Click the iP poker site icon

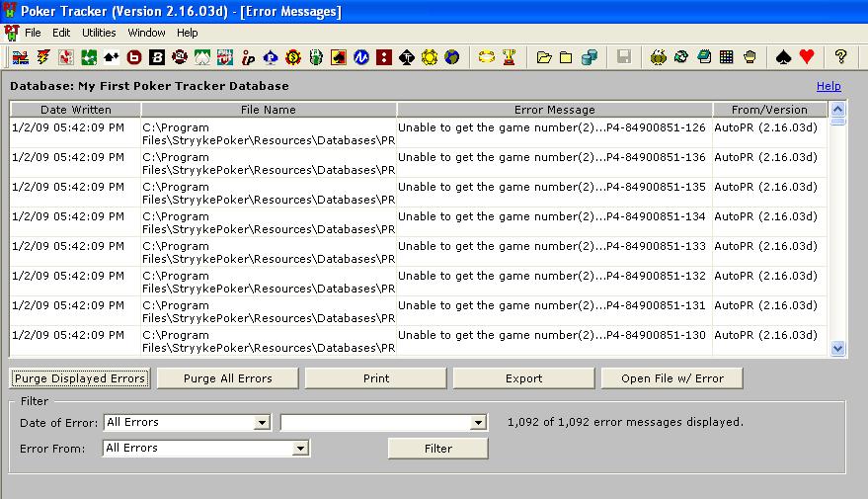248,57
